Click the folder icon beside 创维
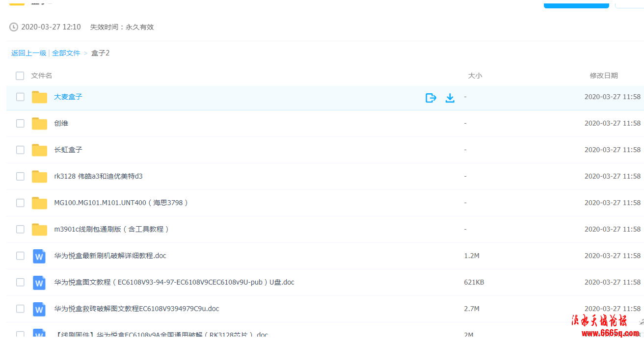Image resolution: width=644 pixels, height=341 pixels. point(39,124)
